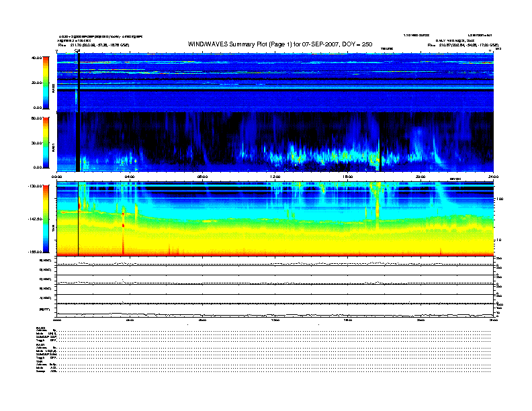Click the TNR header in the status table
Screen dimensions: 532x411
(x=39, y=361)
